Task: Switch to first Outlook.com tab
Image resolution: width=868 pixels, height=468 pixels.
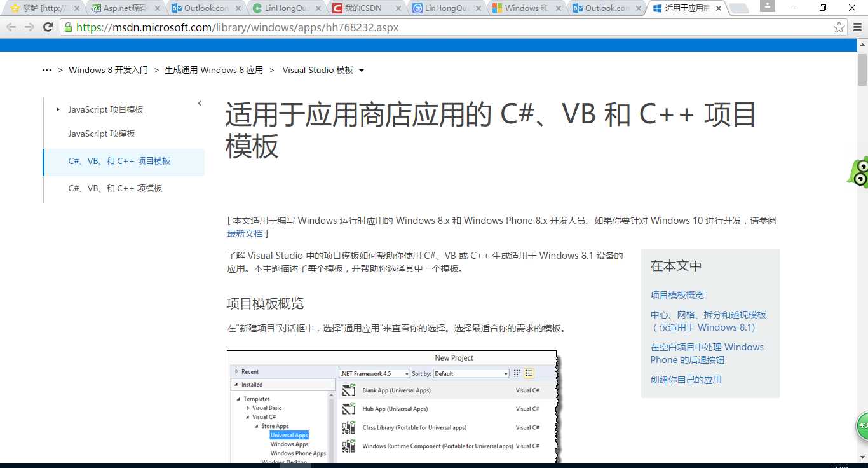Action: pyautogui.click(x=206, y=8)
